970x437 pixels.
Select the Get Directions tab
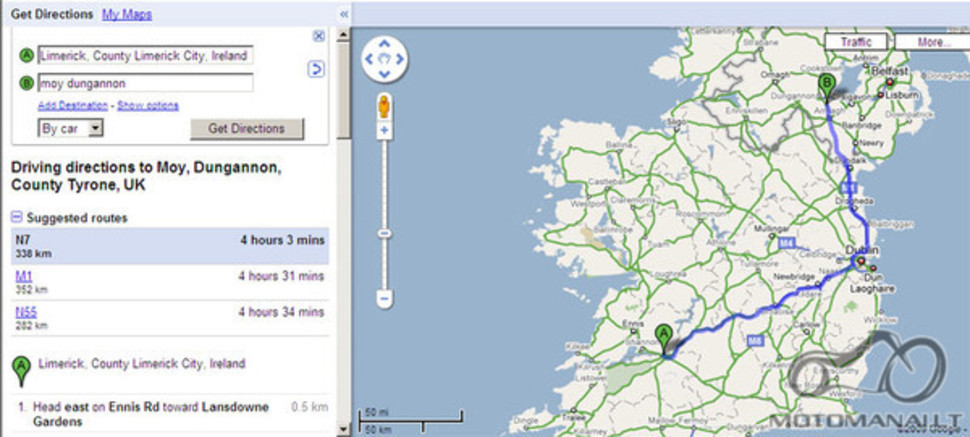[x=52, y=14]
